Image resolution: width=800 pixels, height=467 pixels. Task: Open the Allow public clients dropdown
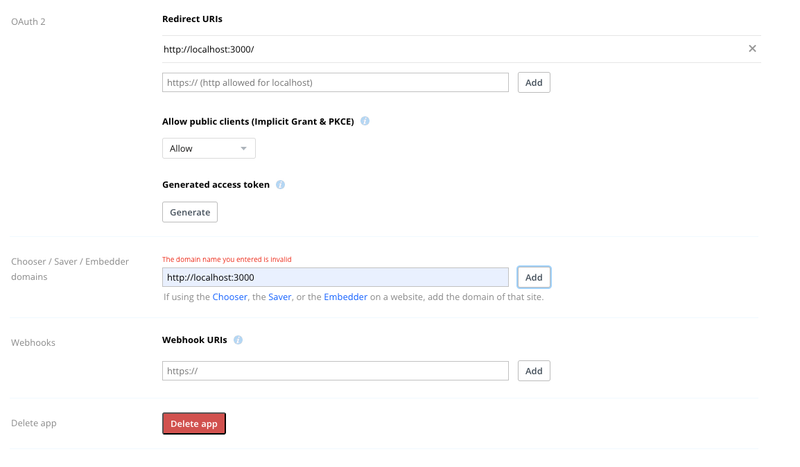pos(208,149)
